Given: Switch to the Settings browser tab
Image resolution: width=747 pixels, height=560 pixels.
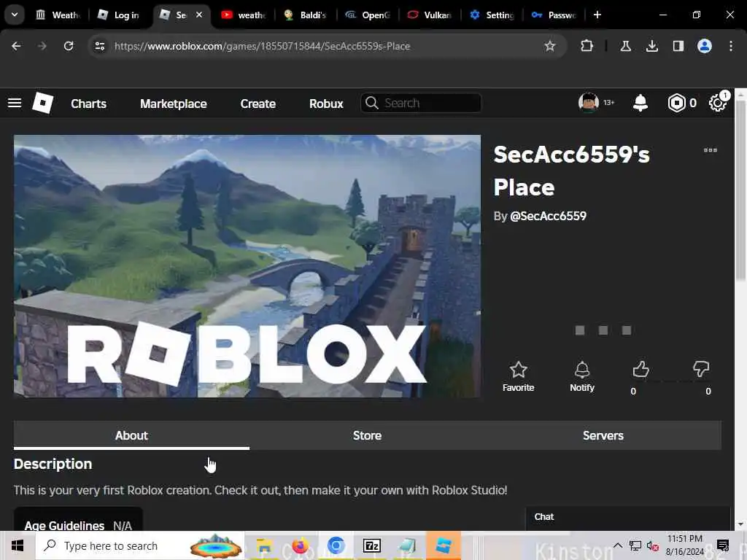Looking at the screenshot, I should (x=491, y=15).
